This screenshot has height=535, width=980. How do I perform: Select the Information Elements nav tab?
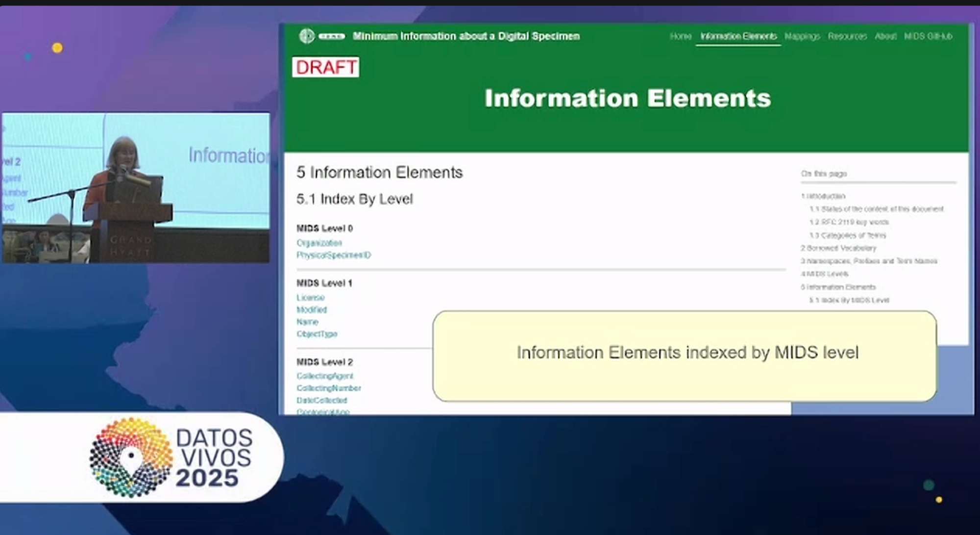738,36
